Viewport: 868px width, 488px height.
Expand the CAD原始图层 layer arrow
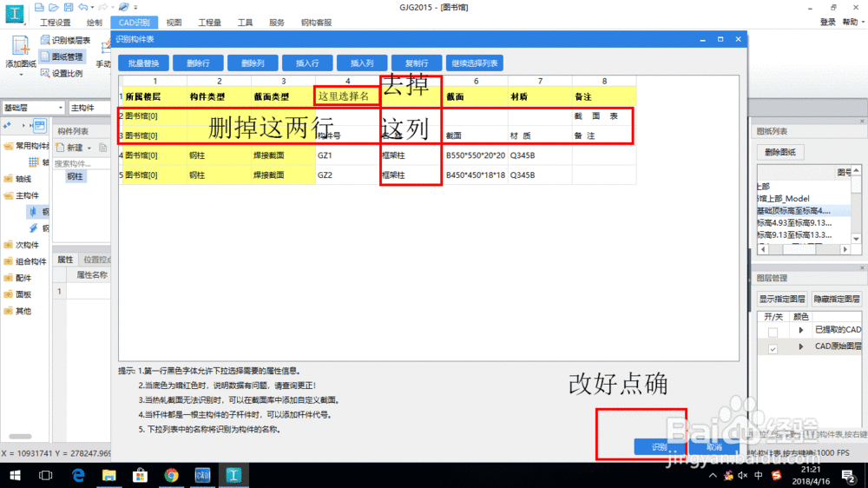coord(800,348)
